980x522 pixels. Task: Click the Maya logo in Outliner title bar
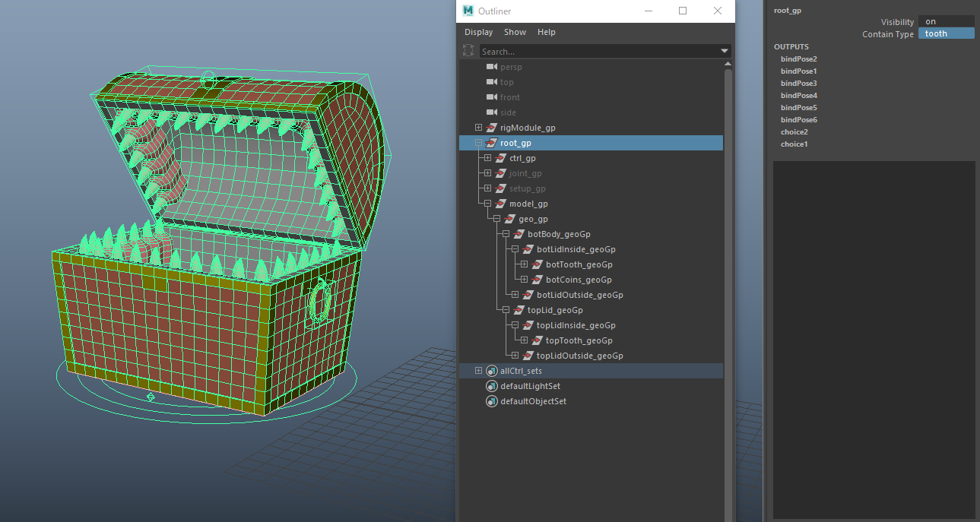click(468, 11)
